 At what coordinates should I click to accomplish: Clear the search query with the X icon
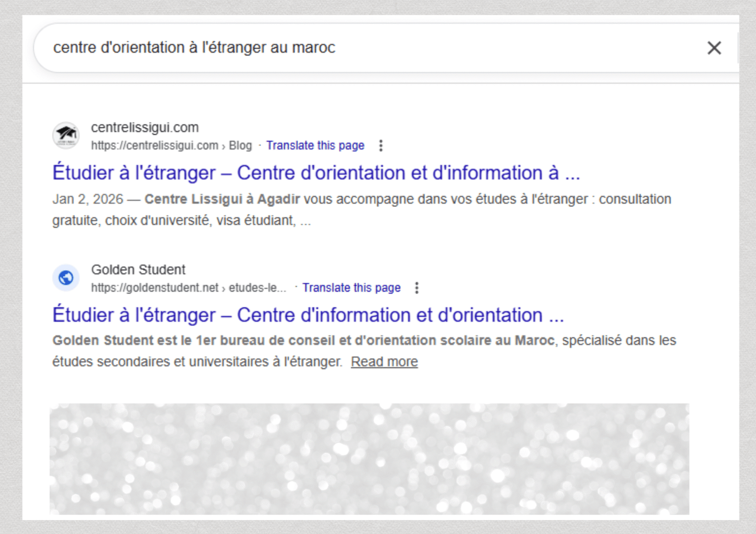[x=714, y=48]
